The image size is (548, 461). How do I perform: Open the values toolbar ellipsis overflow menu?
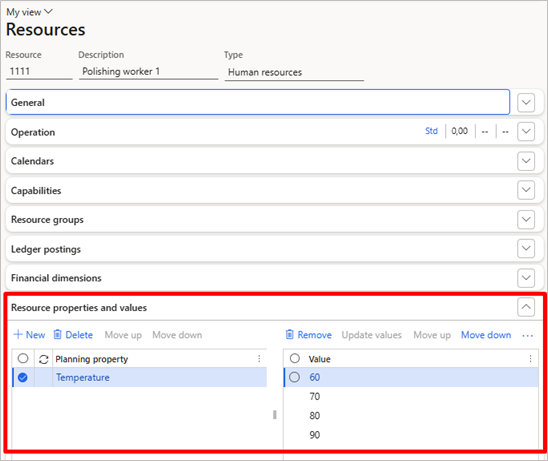(527, 335)
